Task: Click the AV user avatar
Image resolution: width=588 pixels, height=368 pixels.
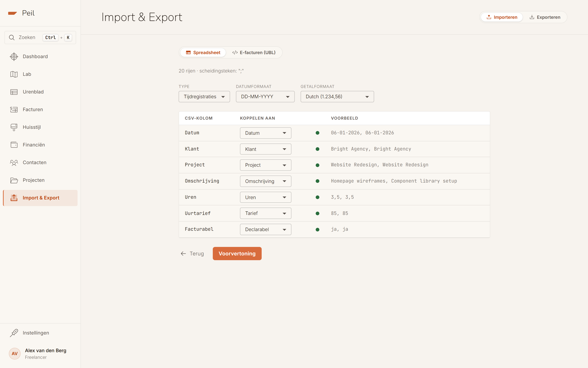Action: point(15,353)
